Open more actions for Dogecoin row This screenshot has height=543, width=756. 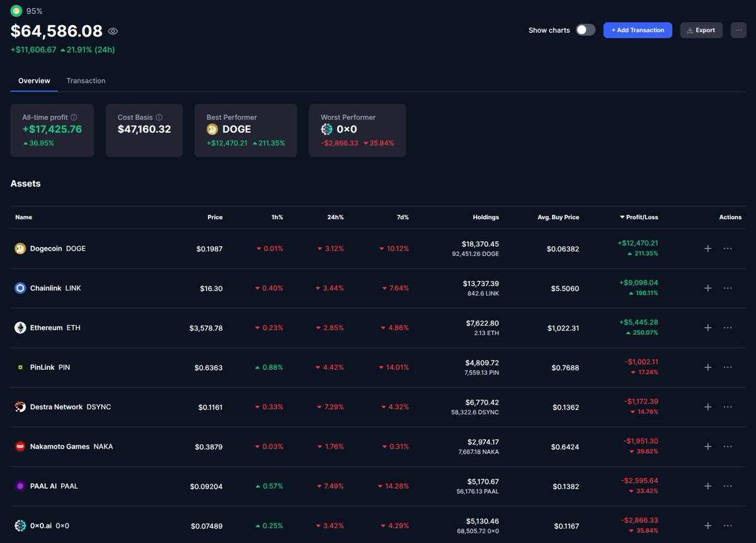(728, 249)
